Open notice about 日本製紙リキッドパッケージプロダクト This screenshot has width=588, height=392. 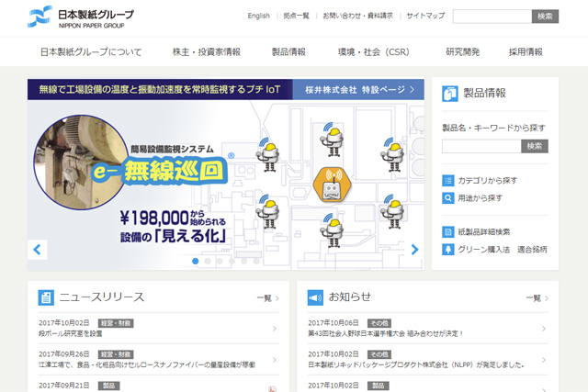pyautogui.click(x=416, y=364)
